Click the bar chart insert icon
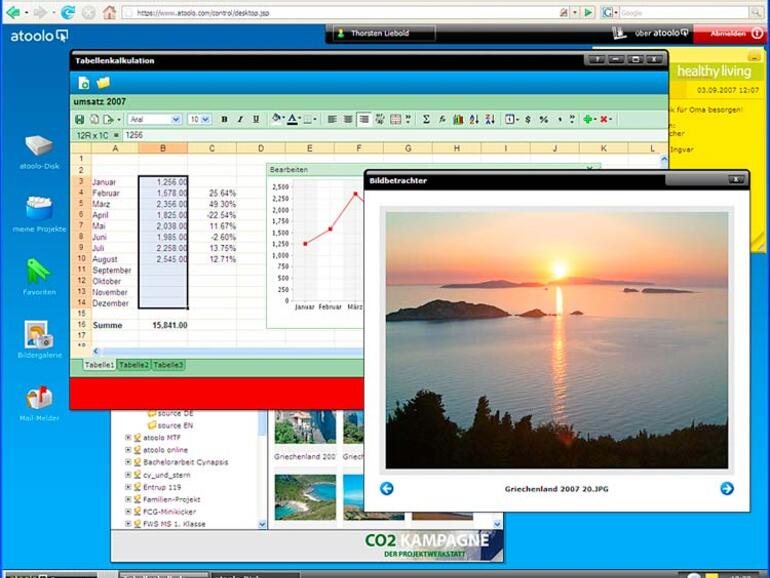 458,119
